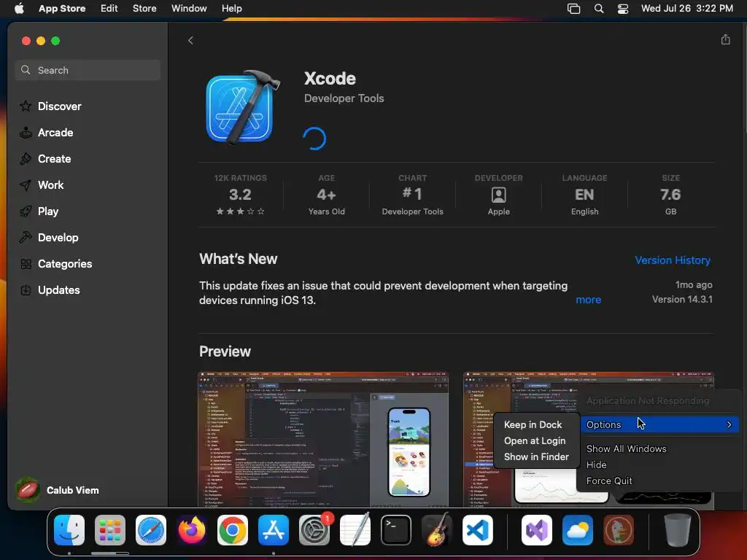Choose Show in Finder

pos(536,456)
